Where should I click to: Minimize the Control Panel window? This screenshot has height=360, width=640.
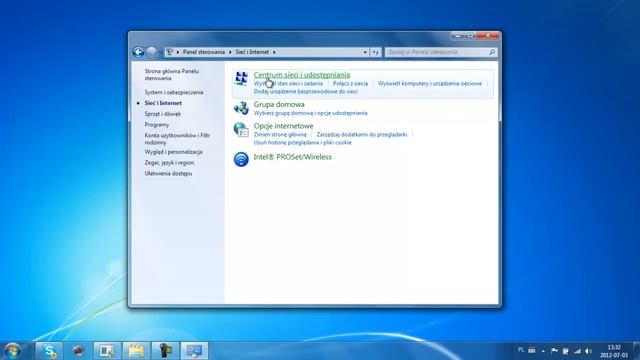tap(458, 36)
